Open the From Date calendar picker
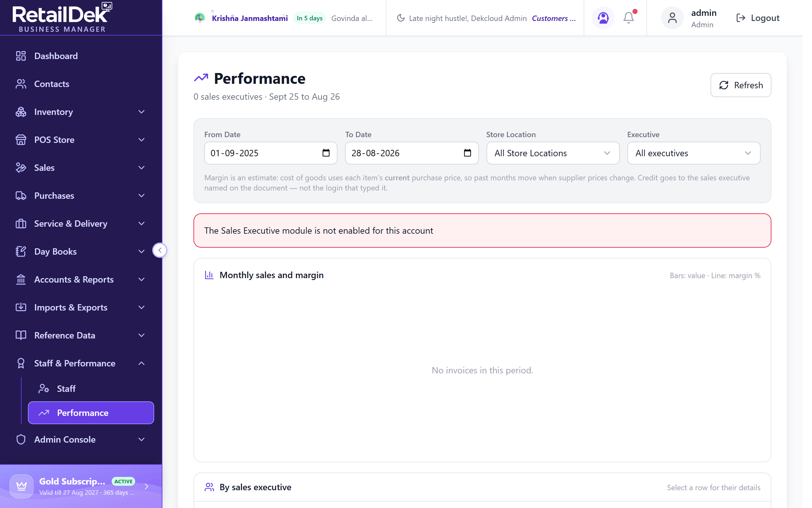Viewport: 812px width, 508px height. (x=326, y=153)
